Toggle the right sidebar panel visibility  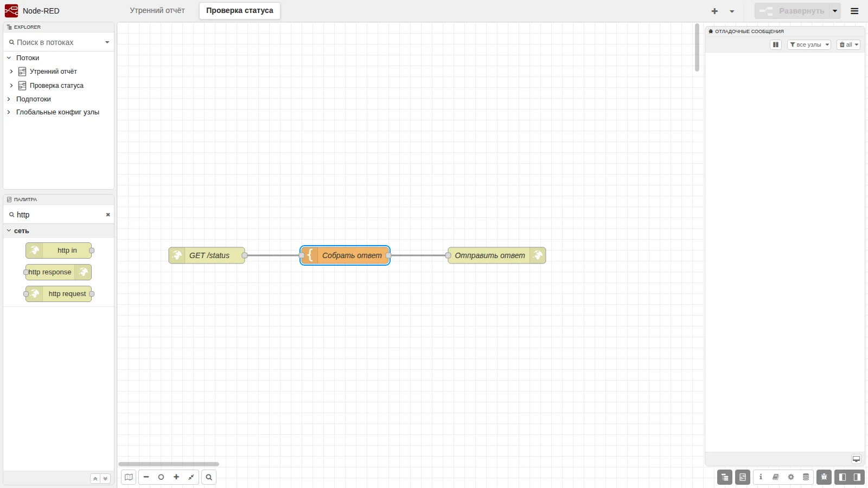click(x=857, y=477)
